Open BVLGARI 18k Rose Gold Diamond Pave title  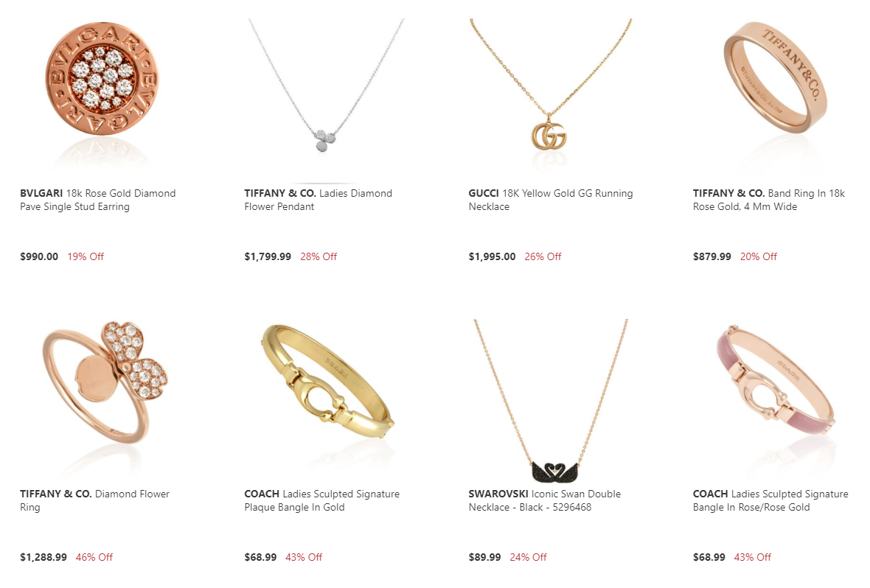pos(97,200)
